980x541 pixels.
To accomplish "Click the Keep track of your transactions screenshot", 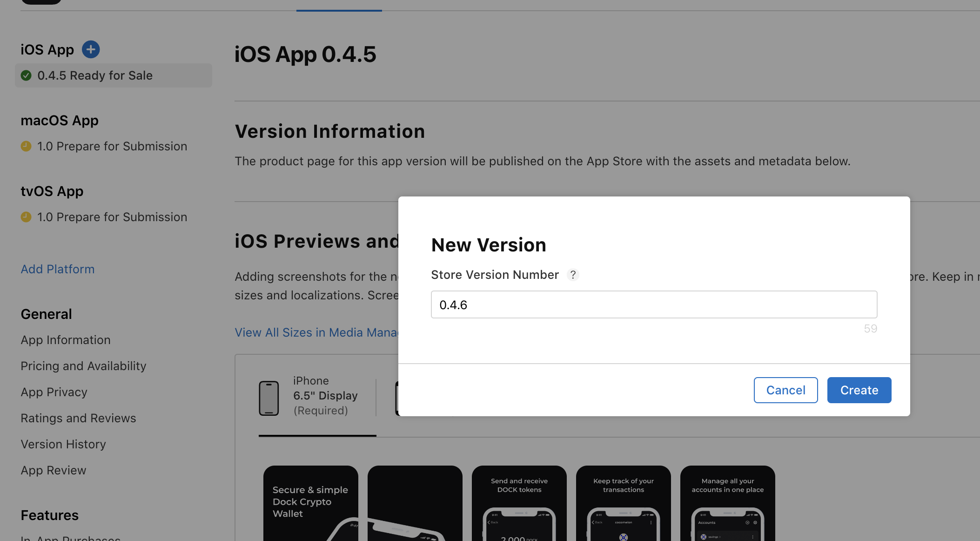I will 624,503.
